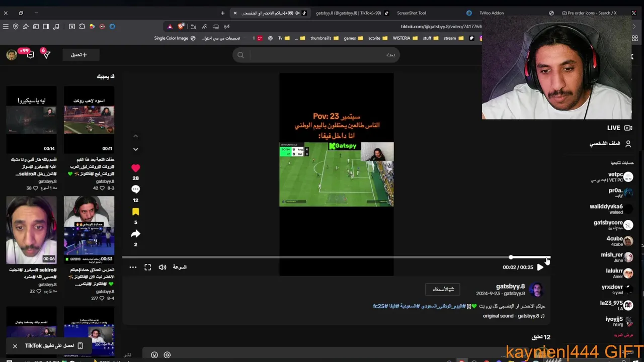Image resolution: width=644 pixels, height=362 pixels.
Task: Open the thumbnail's bookmarks folder
Action: tap(324, 38)
